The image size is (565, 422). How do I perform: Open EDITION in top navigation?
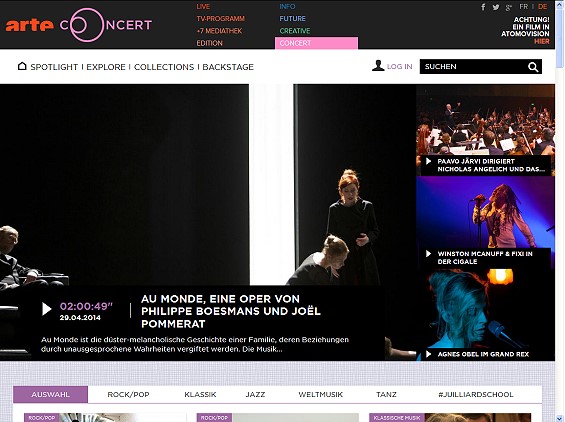tap(209, 43)
